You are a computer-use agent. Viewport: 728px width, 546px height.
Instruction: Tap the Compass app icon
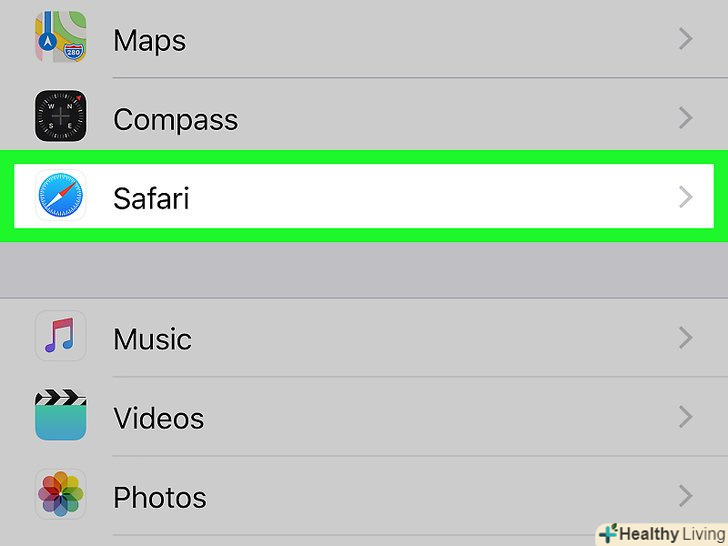[x=60, y=117]
